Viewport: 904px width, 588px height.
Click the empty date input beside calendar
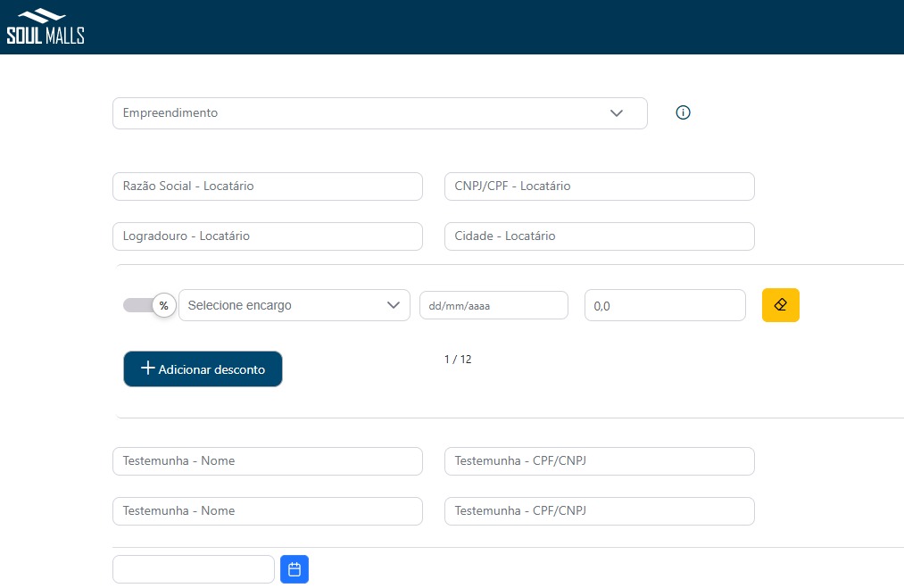point(194,569)
